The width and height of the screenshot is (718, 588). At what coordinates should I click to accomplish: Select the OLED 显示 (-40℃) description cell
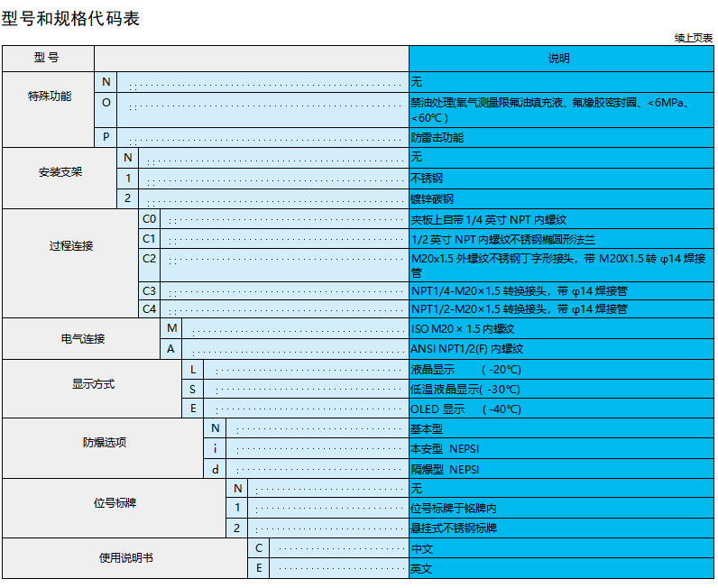(x=559, y=409)
